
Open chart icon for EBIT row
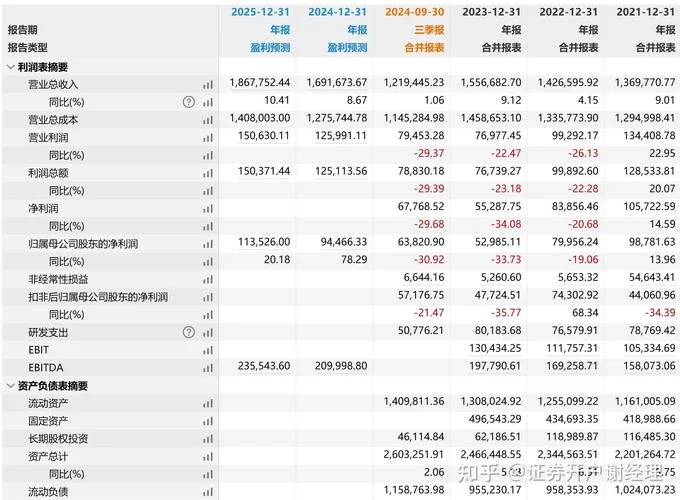[x=208, y=350]
